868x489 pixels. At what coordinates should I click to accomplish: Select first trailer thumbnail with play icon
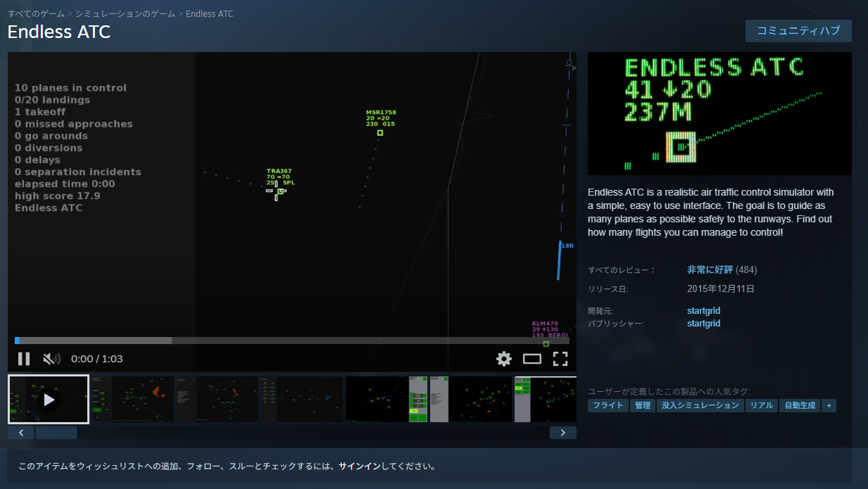click(49, 400)
